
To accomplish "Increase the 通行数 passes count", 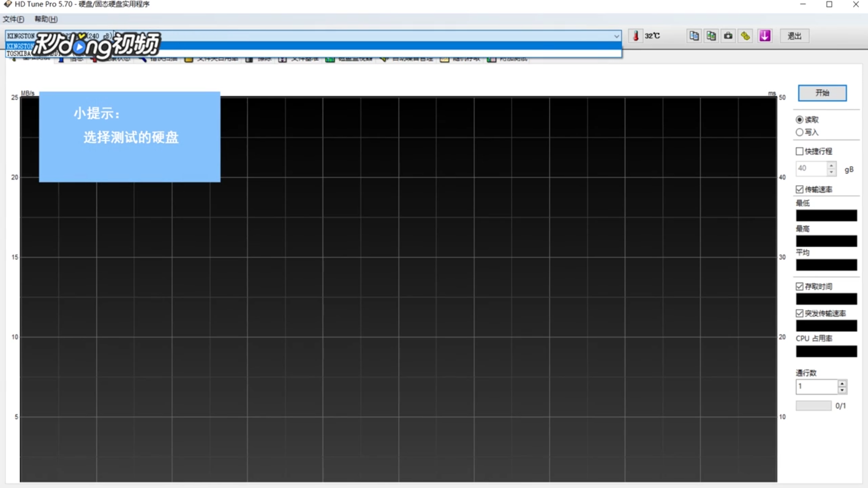I will click(x=842, y=383).
